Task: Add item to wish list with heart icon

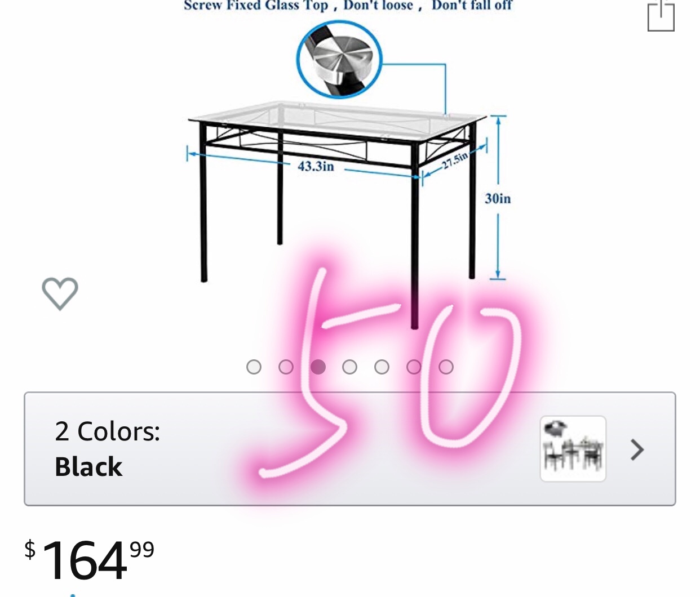Action: point(60,293)
